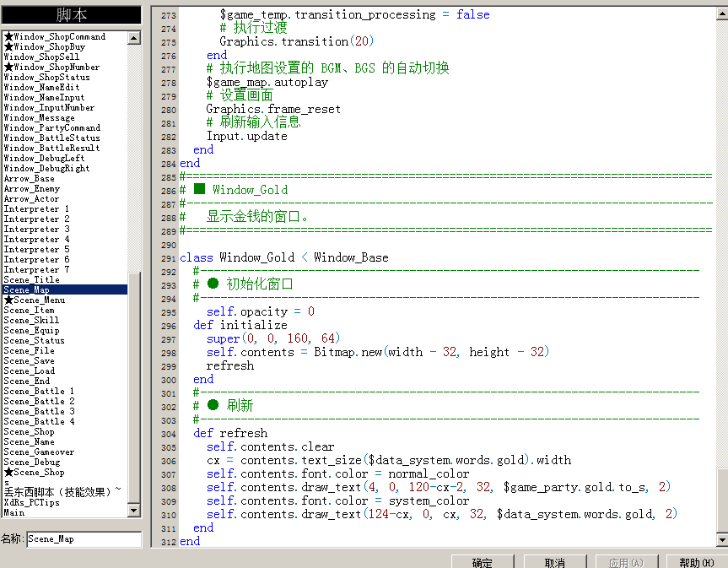Click the 确定 confirm button
Screen dimensions: 728x568
(483, 562)
